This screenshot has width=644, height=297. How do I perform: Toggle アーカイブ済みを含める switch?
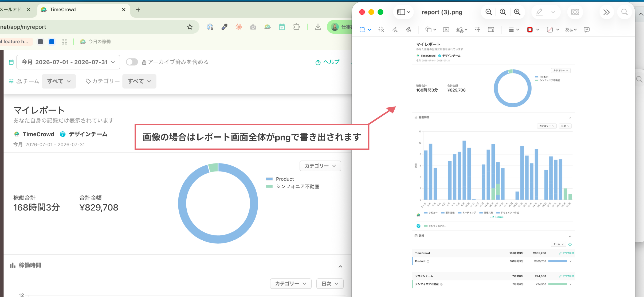point(132,62)
